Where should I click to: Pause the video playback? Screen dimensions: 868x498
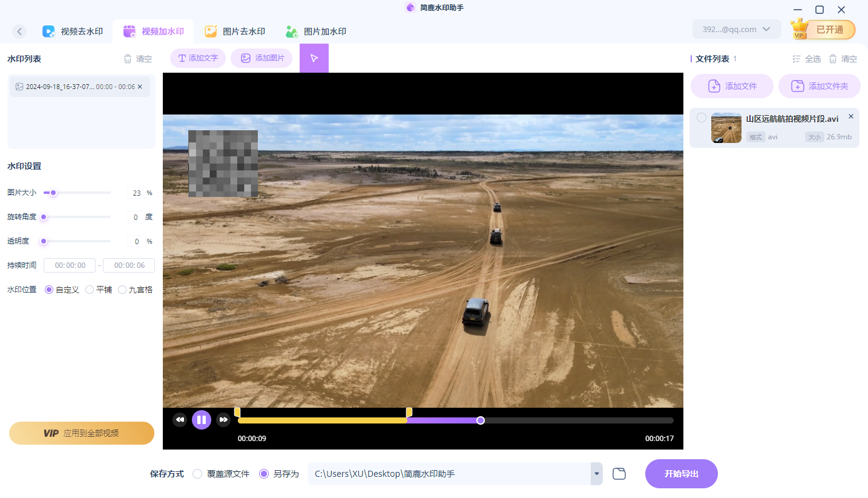click(202, 420)
